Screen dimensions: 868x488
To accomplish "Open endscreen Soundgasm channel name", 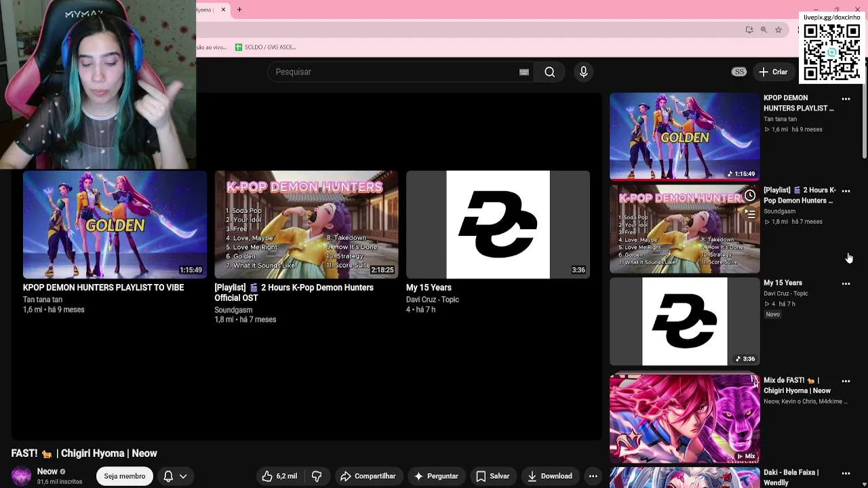I will tap(233, 310).
